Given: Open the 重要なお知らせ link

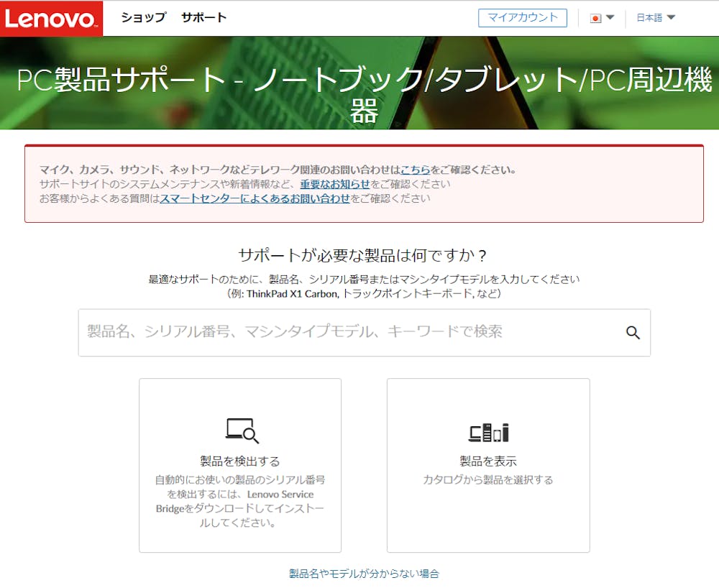Looking at the screenshot, I should pyautogui.click(x=335, y=184).
